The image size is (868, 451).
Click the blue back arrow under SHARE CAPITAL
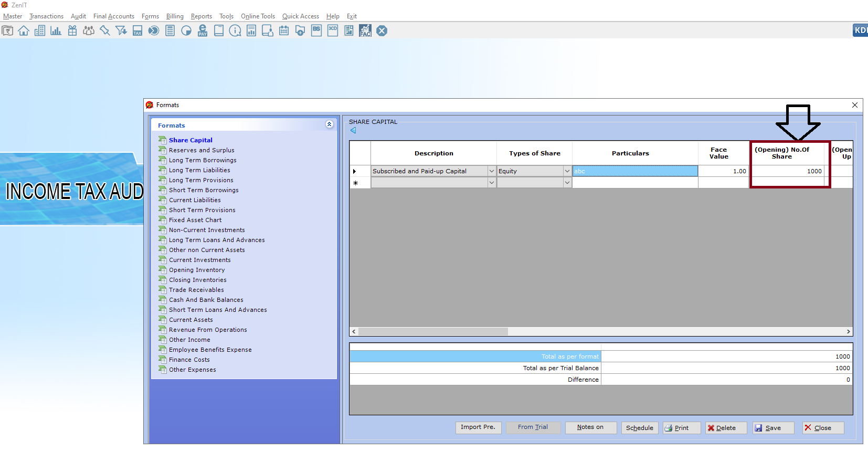tap(353, 130)
